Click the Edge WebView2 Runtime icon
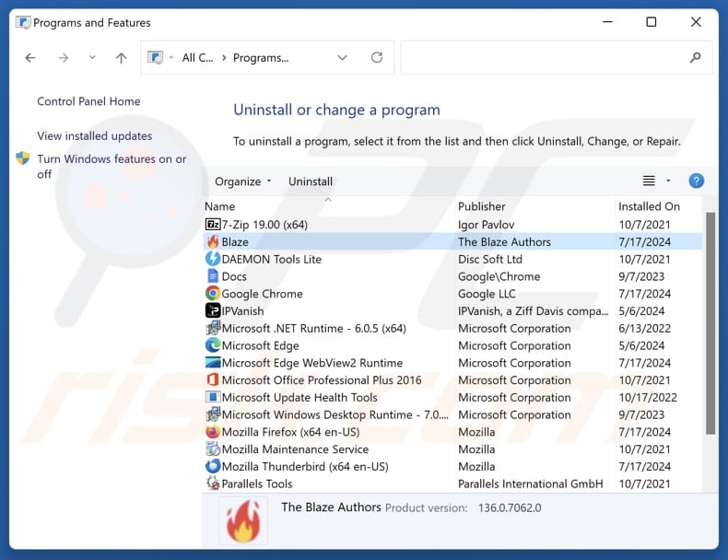The width and height of the screenshot is (728, 560). point(213,362)
